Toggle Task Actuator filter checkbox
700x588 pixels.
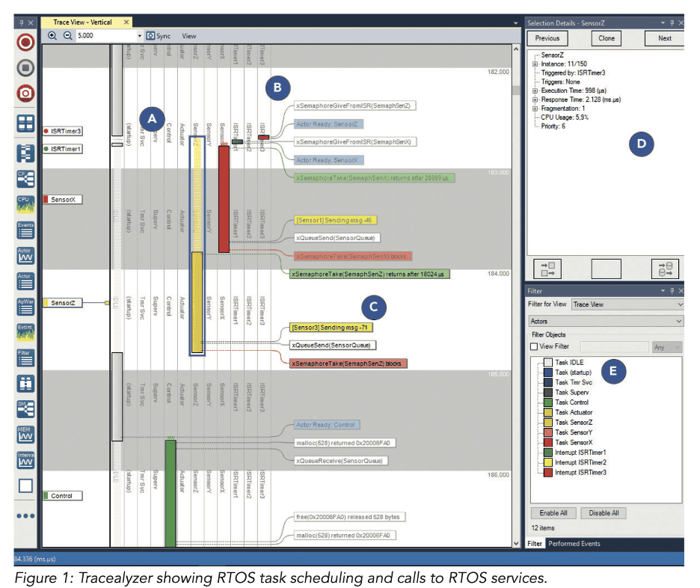click(548, 412)
